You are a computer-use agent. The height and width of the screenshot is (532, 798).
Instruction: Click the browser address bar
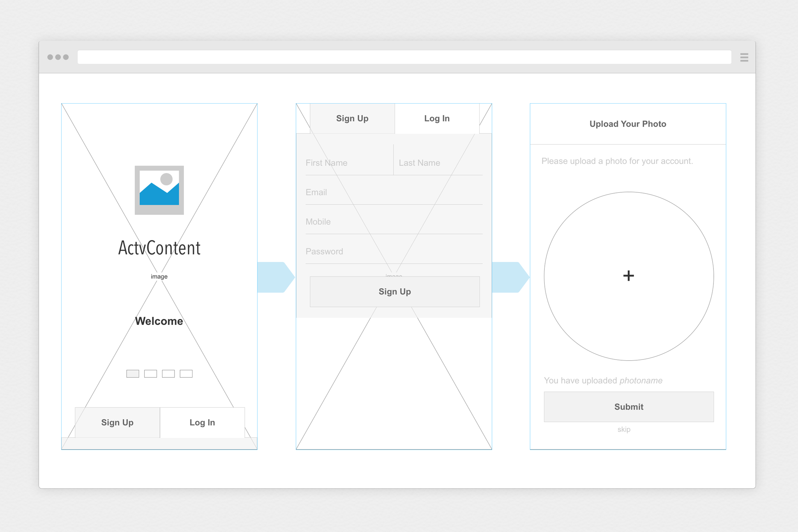click(x=404, y=57)
